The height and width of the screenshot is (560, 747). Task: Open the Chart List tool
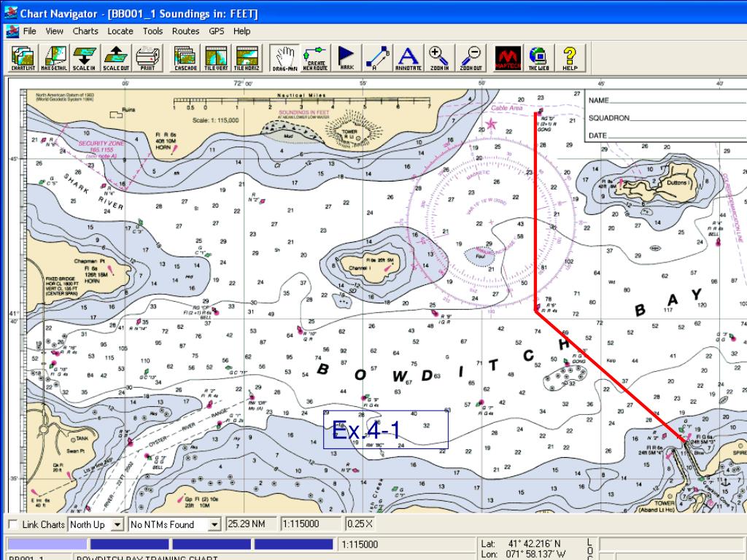click(23, 58)
